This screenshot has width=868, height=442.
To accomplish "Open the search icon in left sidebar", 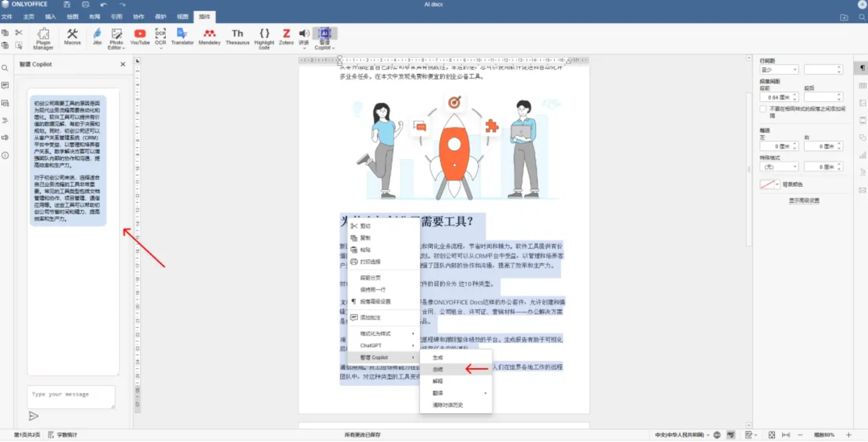I will pyautogui.click(x=5, y=68).
